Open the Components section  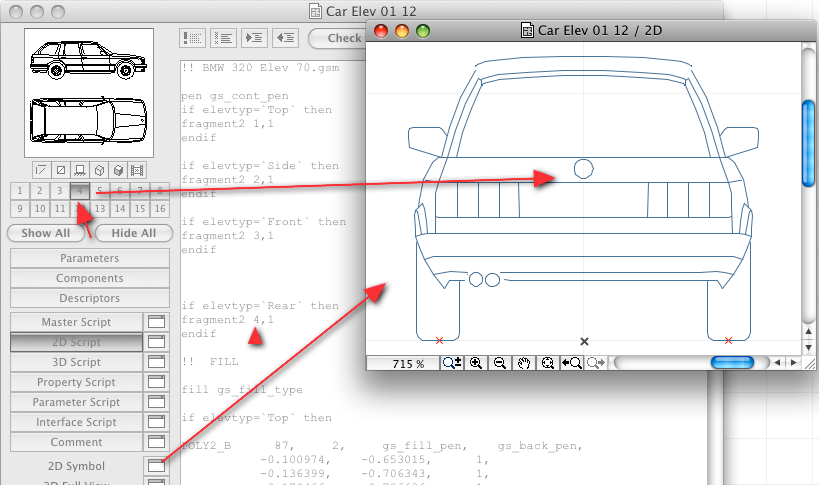(90, 278)
